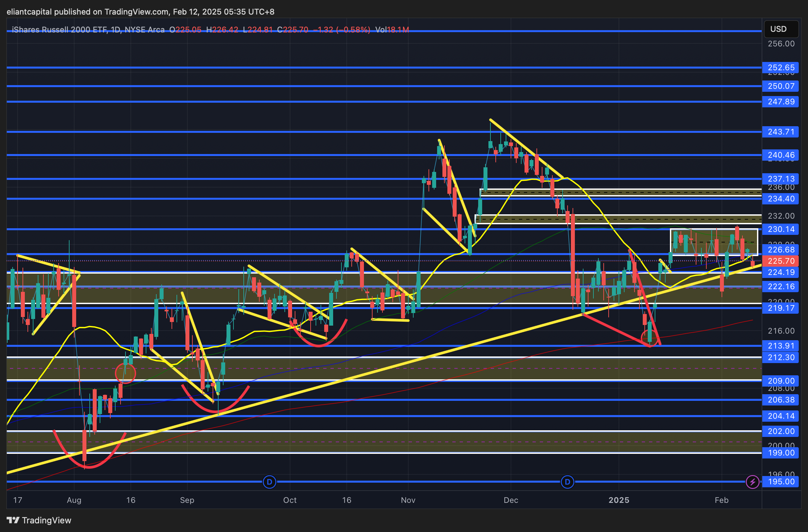This screenshot has width=808, height=532.
Task: Click the Feb label on time axis
Action: pos(722,500)
